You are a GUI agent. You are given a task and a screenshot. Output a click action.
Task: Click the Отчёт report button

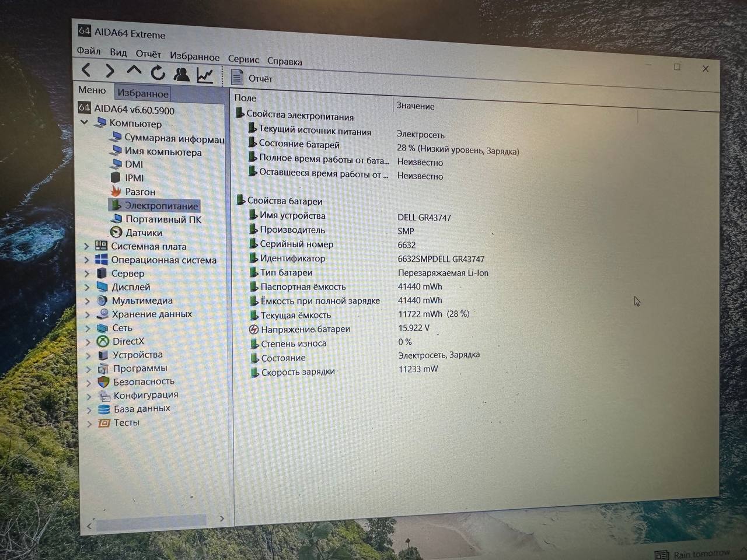[x=252, y=78]
